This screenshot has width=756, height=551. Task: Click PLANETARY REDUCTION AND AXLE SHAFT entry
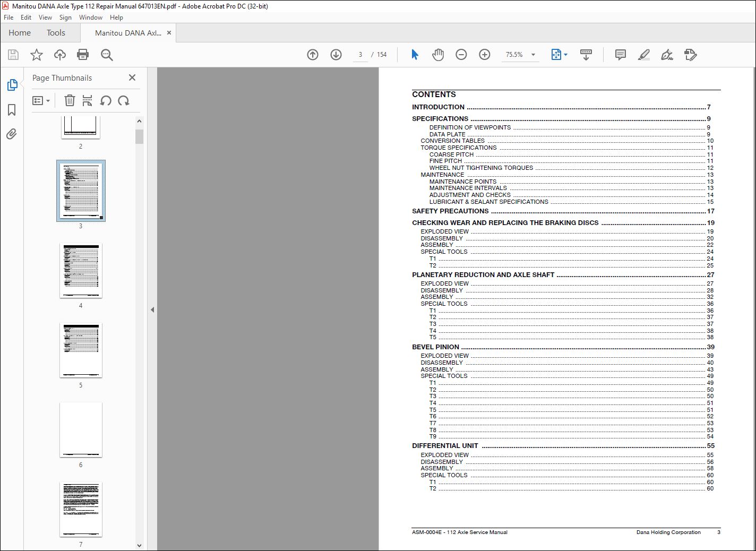pos(563,275)
